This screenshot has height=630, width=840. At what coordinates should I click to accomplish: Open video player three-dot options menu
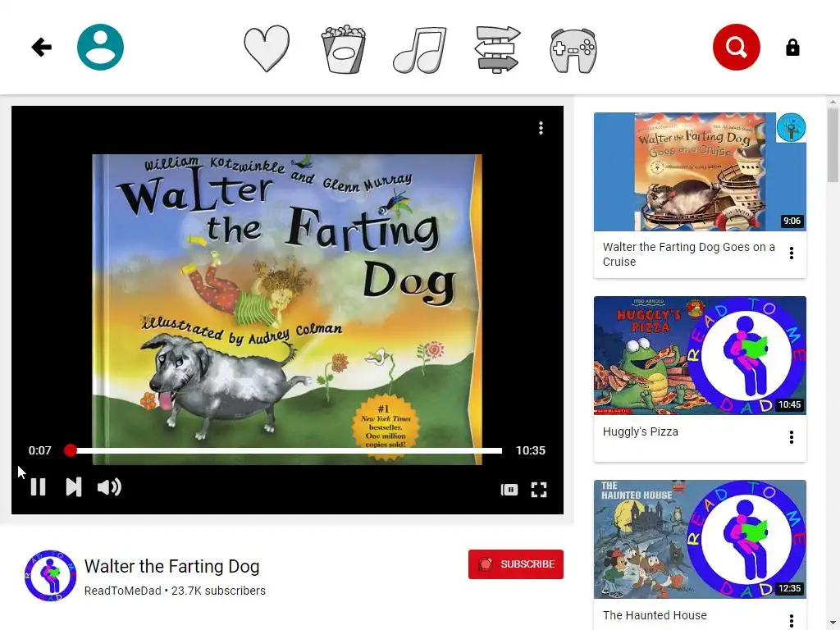coord(541,128)
